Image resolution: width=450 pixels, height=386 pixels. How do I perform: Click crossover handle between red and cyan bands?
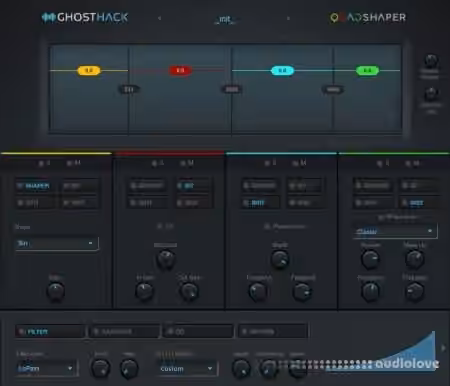coord(232,89)
